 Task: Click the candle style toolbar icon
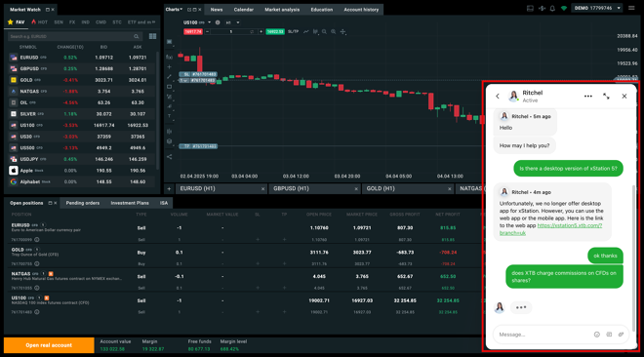point(315,31)
